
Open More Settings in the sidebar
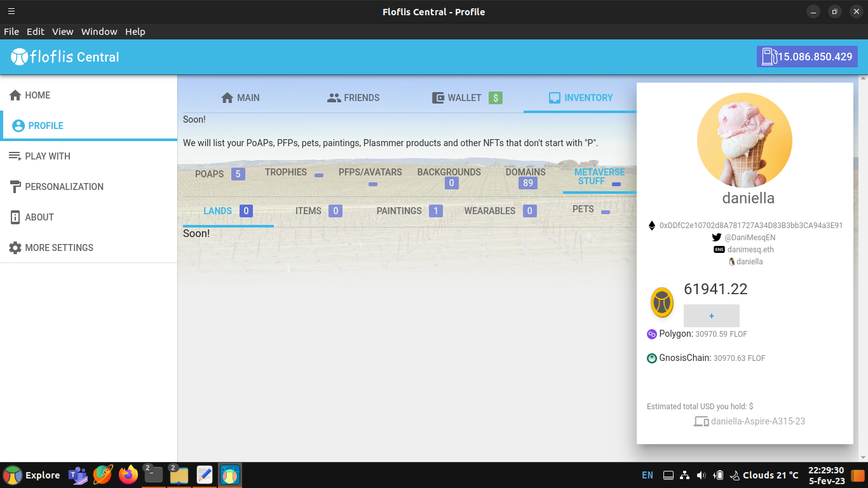88,248
